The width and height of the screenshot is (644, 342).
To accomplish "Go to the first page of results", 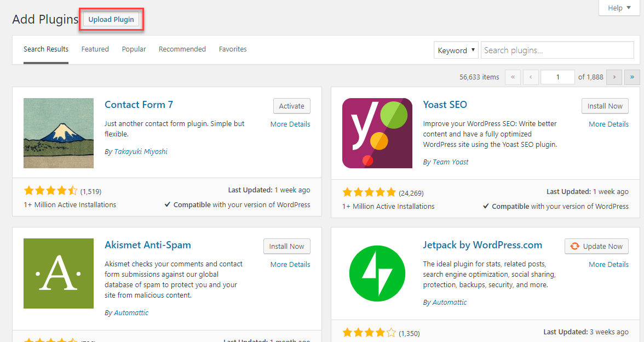I will [x=513, y=77].
